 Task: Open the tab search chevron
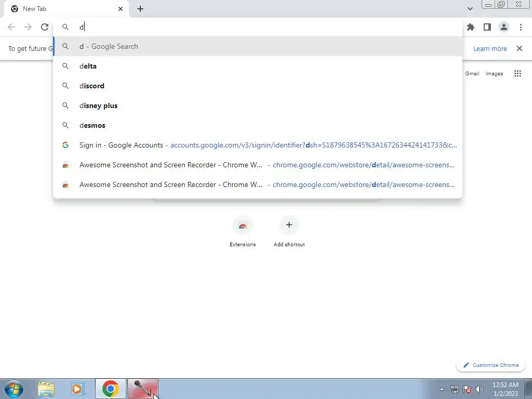click(x=470, y=9)
